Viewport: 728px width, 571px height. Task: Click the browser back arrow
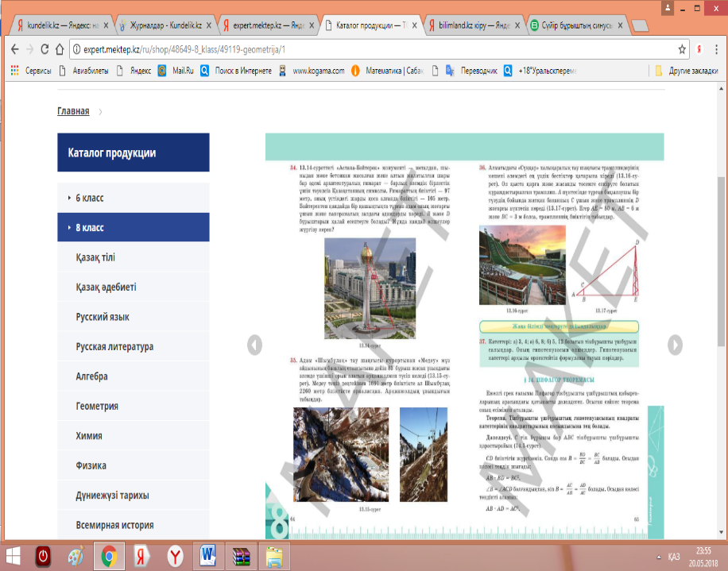pos(15,49)
